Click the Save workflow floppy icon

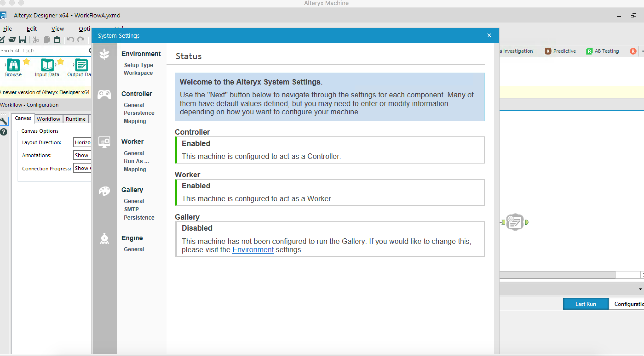(x=23, y=40)
